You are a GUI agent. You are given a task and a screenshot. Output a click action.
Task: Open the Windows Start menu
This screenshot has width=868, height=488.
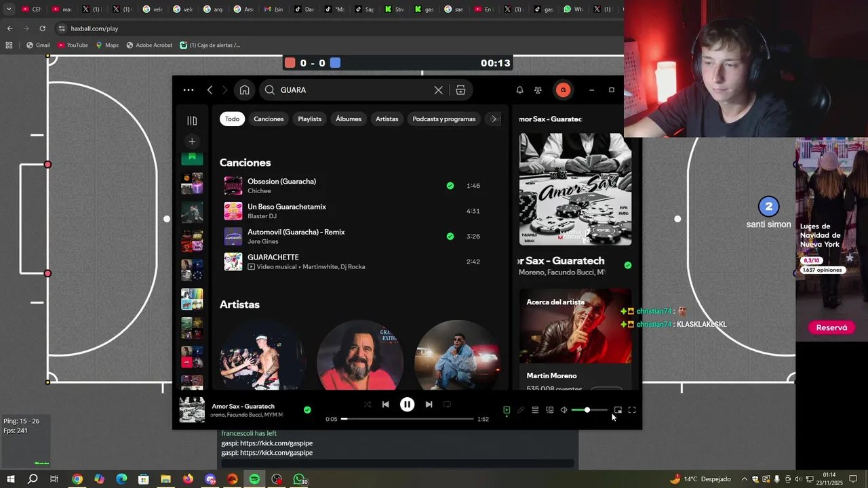(x=11, y=479)
